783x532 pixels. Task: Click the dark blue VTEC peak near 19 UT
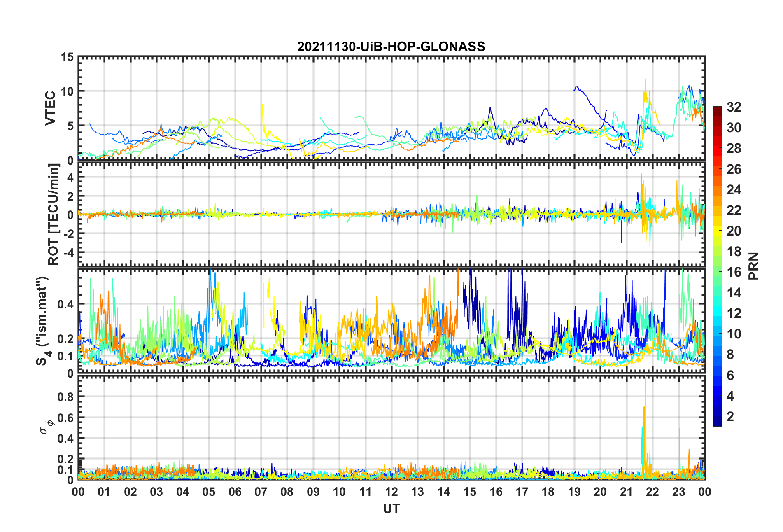point(576,87)
